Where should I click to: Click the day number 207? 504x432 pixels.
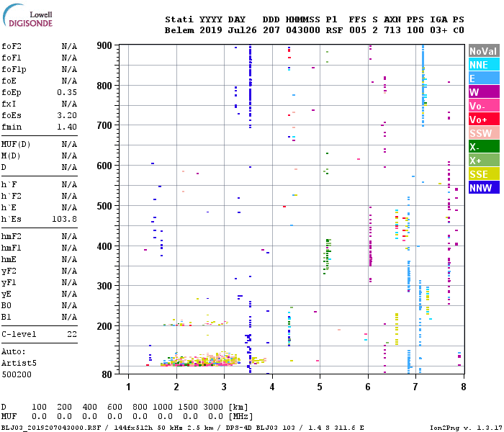coord(271,30)
